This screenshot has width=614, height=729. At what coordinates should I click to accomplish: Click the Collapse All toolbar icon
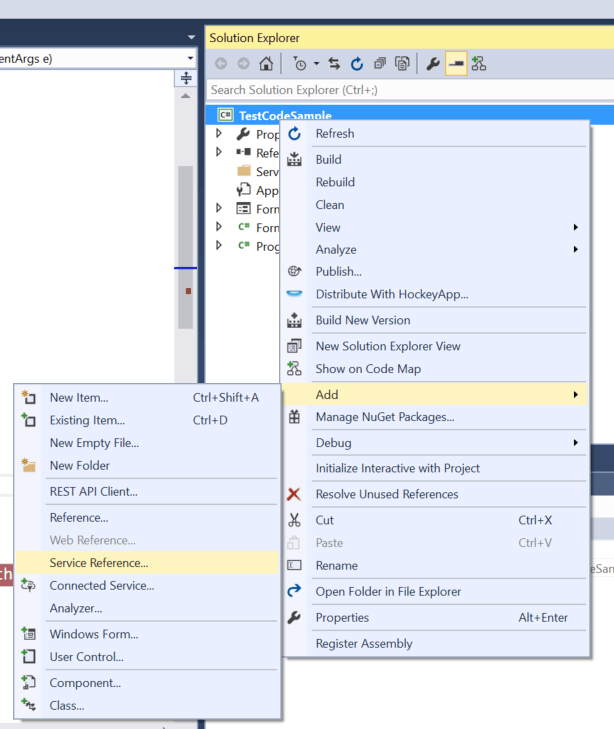380,64
